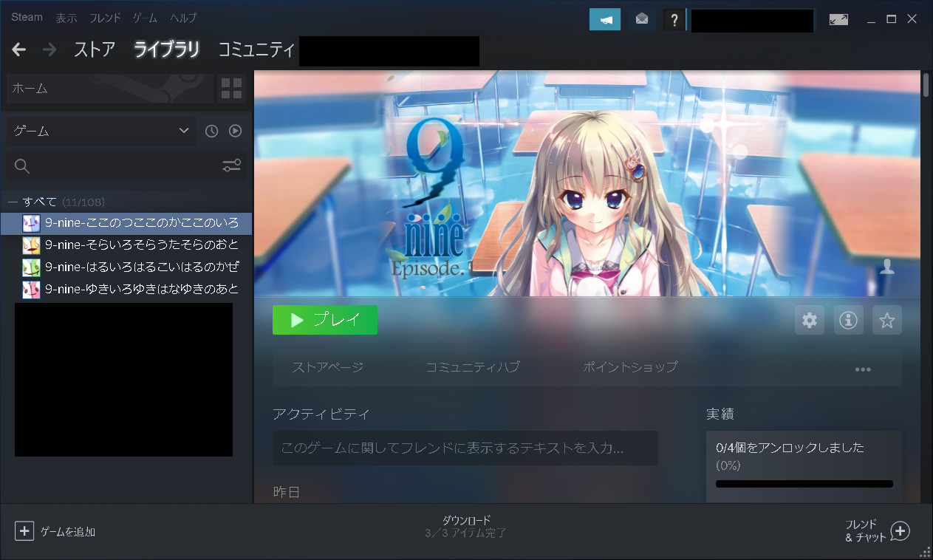
Task: Open the ゲーム menu
Action: point(145,18)
